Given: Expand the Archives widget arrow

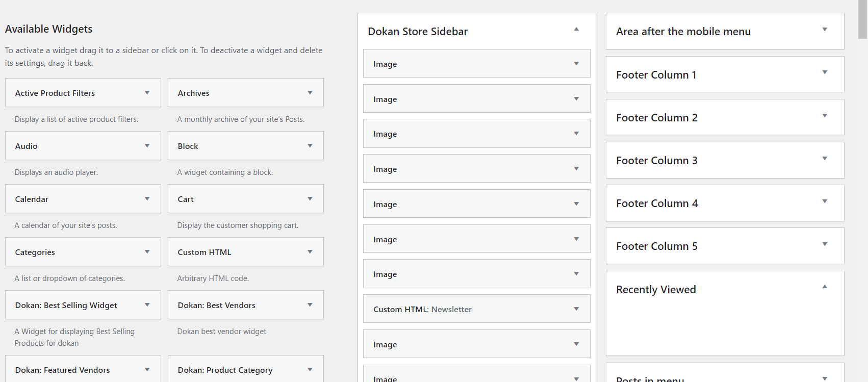Looking at the screenshot, I should coord(310,93).
